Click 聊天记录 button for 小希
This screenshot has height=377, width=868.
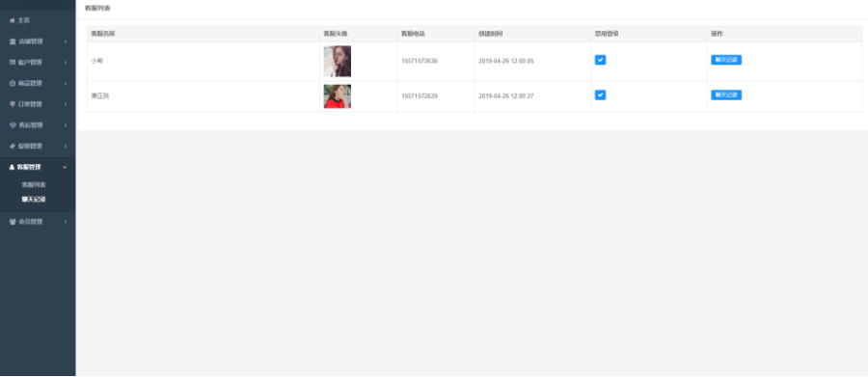tap(725, 60)
